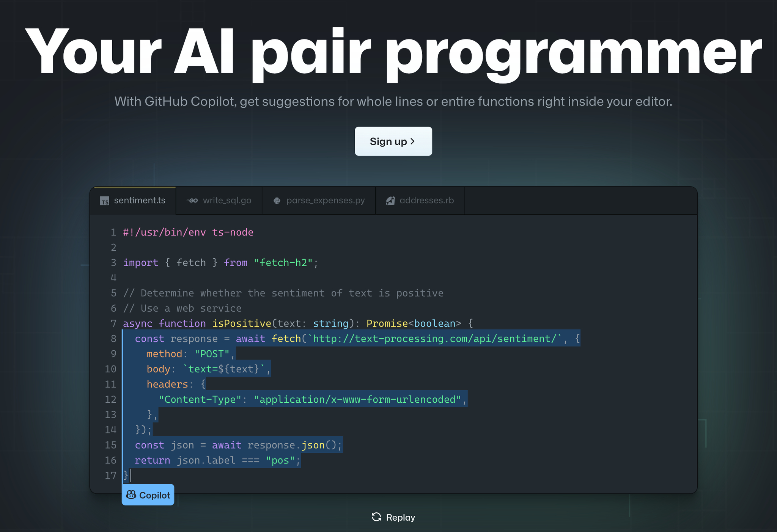Viewport: 777px width, 532px height.
Task: Click the "pos" string on line 16
Action: point(280,460)
